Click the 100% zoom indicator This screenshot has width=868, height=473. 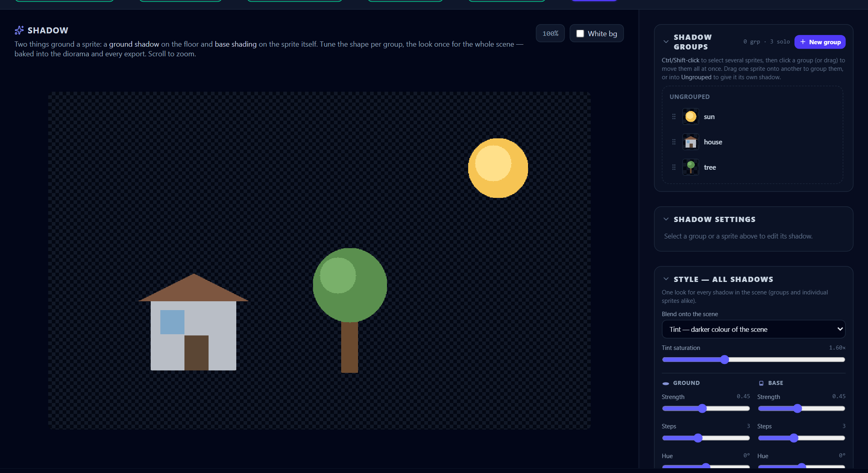[x=550, y=33]
